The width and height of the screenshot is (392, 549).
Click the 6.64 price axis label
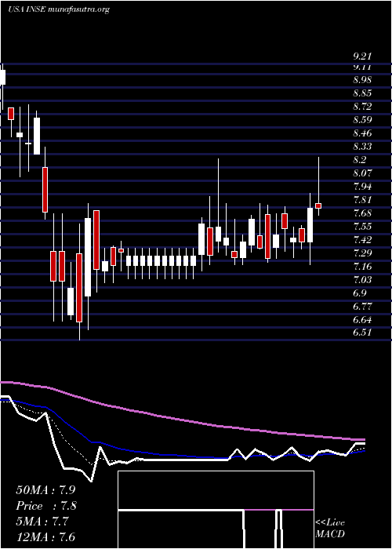362,320
